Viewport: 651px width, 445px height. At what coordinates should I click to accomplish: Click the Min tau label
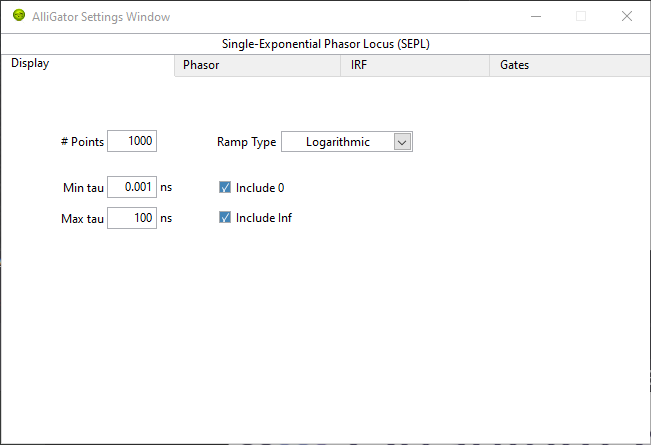83,188
